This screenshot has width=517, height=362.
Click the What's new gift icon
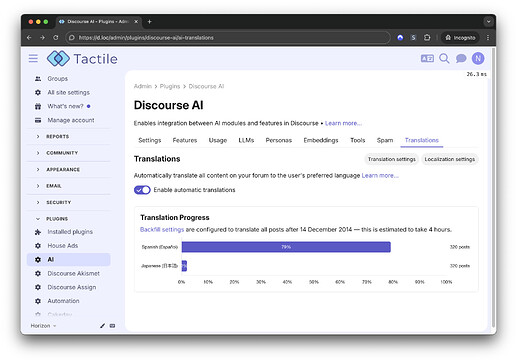(x=38, y=106)
